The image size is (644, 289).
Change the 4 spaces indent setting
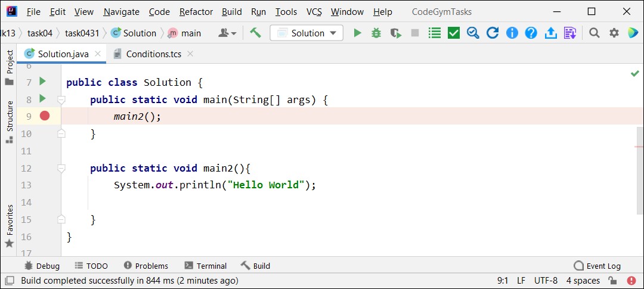[x=583, y=281]
